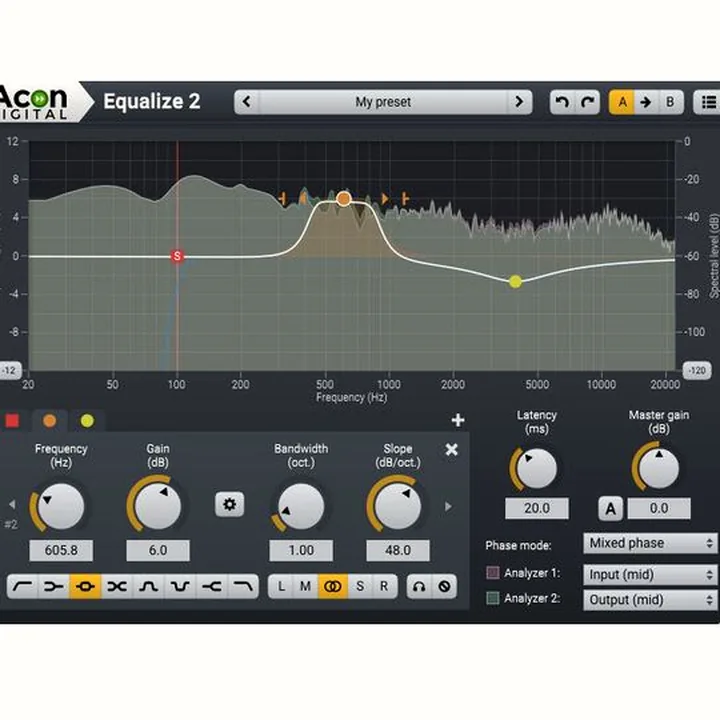Select the high shelf filter type
This screenshot has width=720, height=720.
212,586
